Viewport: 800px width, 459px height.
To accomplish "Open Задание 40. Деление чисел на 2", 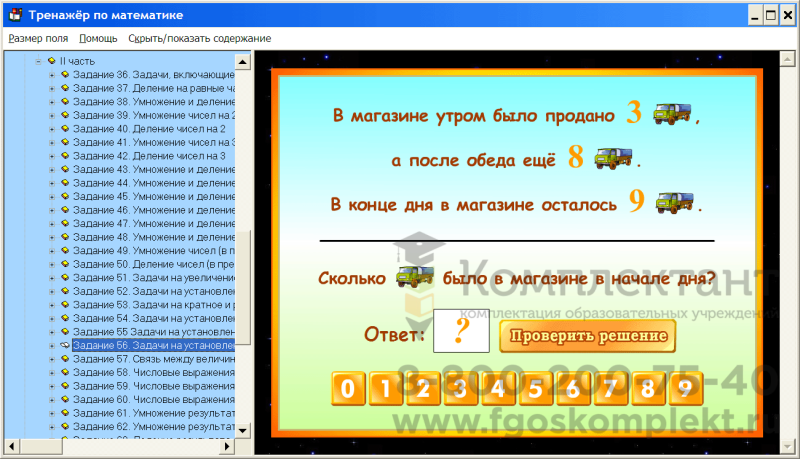I will point(149,129).
